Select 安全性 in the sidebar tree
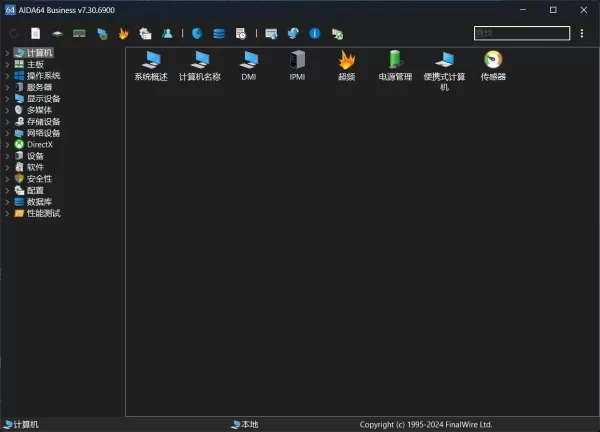600x432 pixels. (40, 179)
